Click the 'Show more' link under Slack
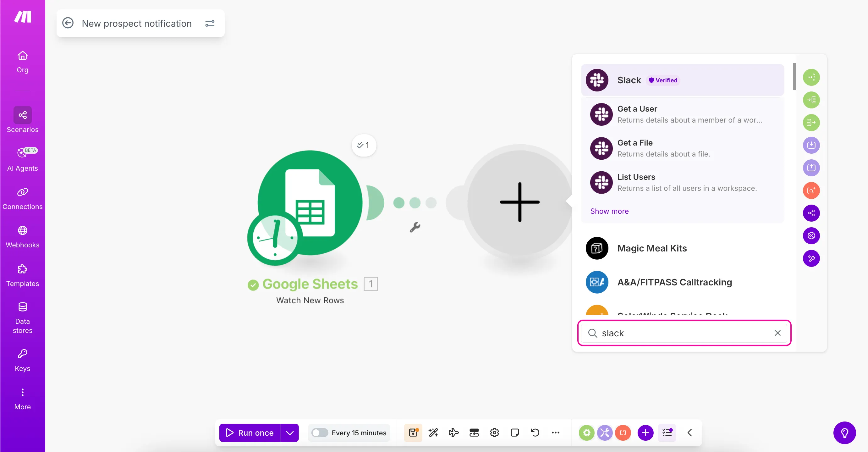Screen dimensions: 868x452 pyautogui.click(x=609, y=211)
